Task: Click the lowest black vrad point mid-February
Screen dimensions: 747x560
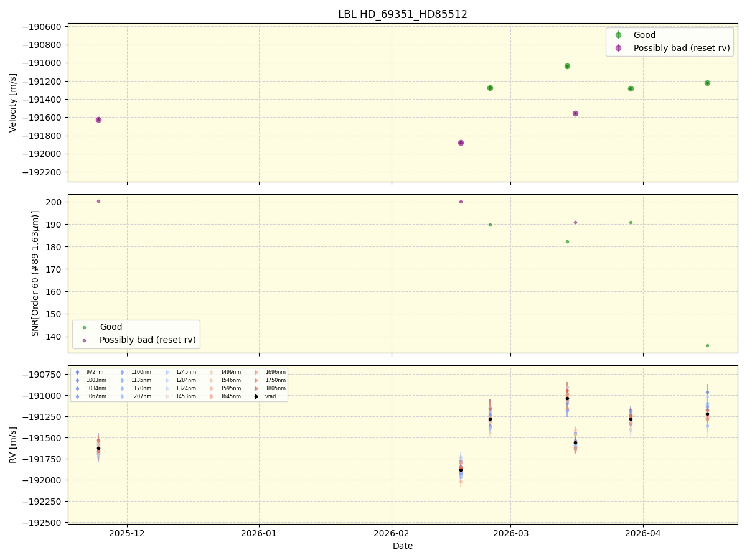Action: click(x=461, y=470)
